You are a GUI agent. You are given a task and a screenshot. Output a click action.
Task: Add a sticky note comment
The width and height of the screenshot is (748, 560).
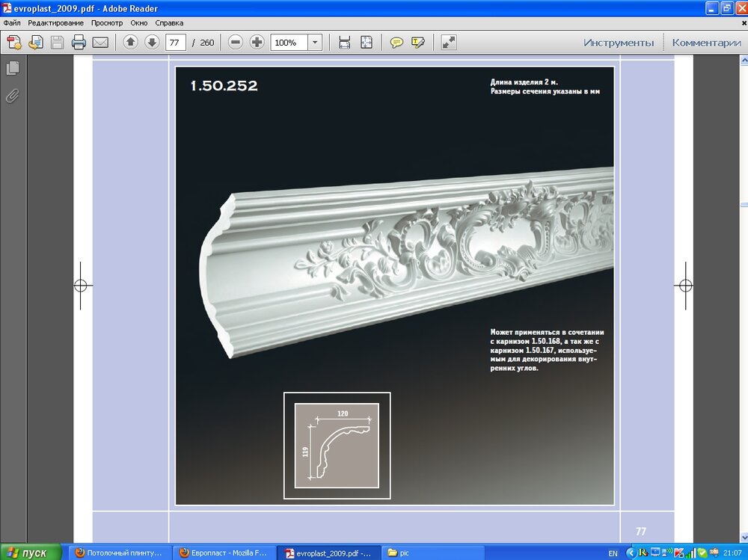(x=397, y=43)
